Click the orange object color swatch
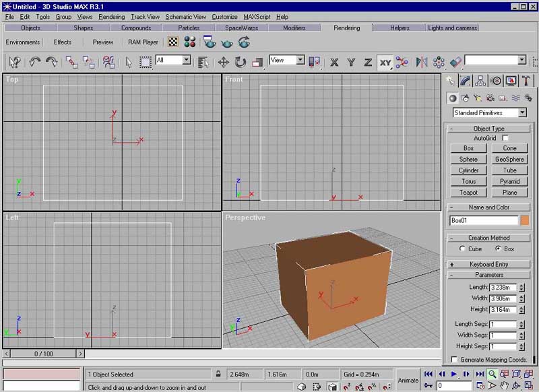The width and height of the screenshot is (539, 392). [525, 220]
